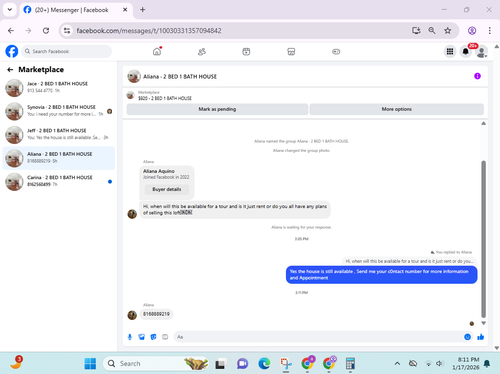This screenshot has height=374, width=500.
Task: Open the volume control in system tray
Action: (440, 364)
